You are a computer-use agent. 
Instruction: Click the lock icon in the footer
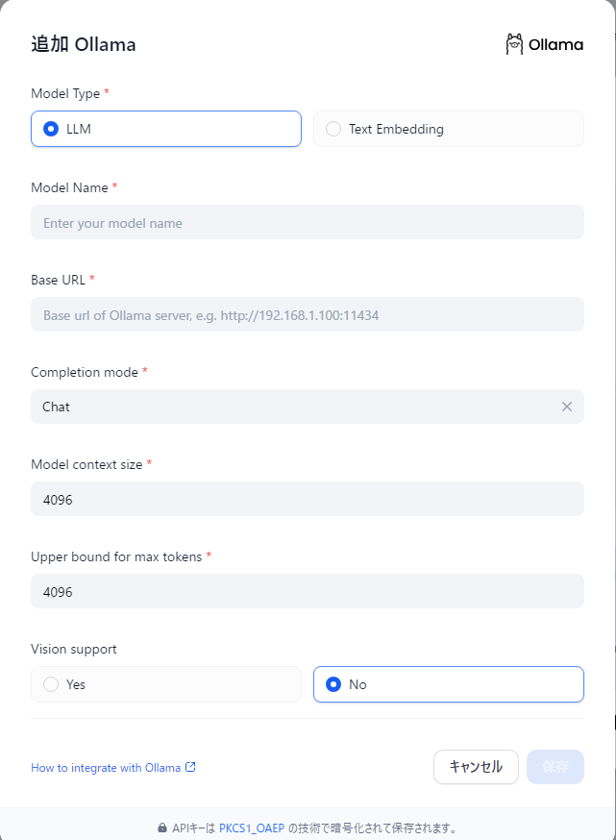click(162, 828)
